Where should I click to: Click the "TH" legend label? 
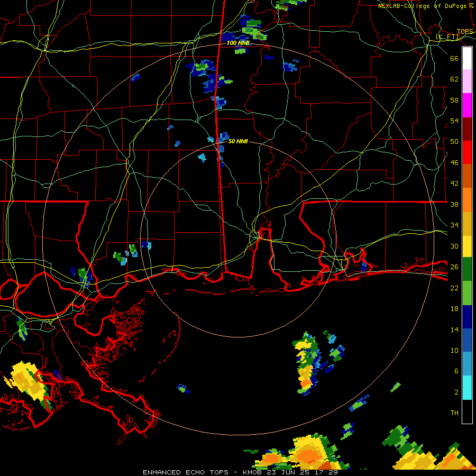(x=454, y=413)
